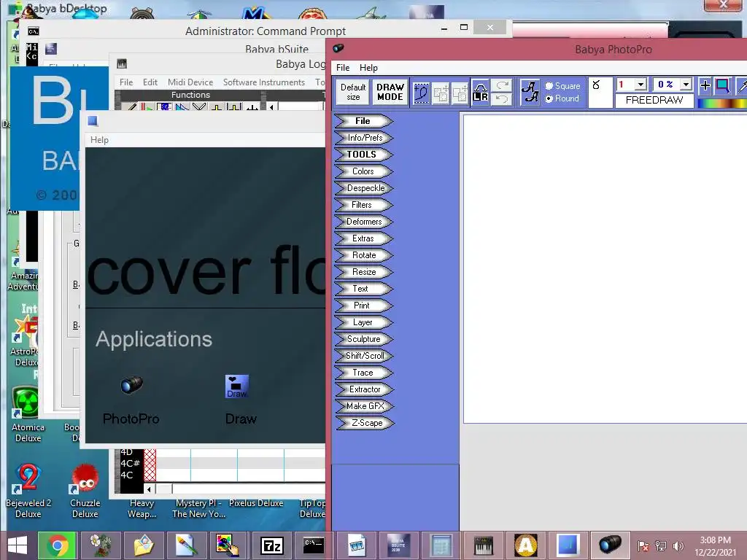747x560 pixels.
Task: Open the piano keyboard taskbar icon
Action: point(483,545)
